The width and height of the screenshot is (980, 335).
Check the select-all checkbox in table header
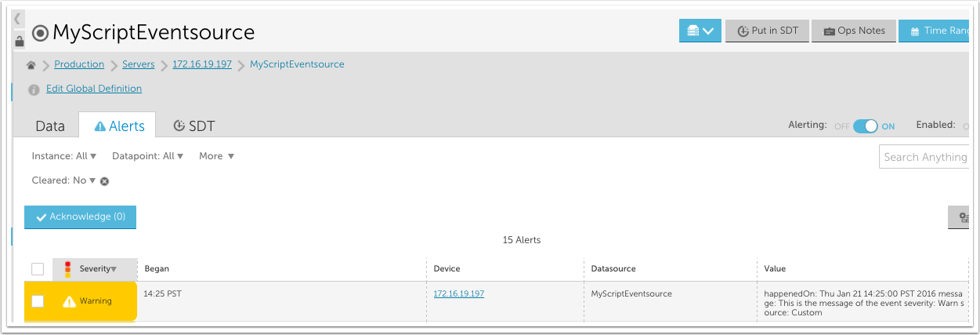pyautogui.click(x=38, y=269)
